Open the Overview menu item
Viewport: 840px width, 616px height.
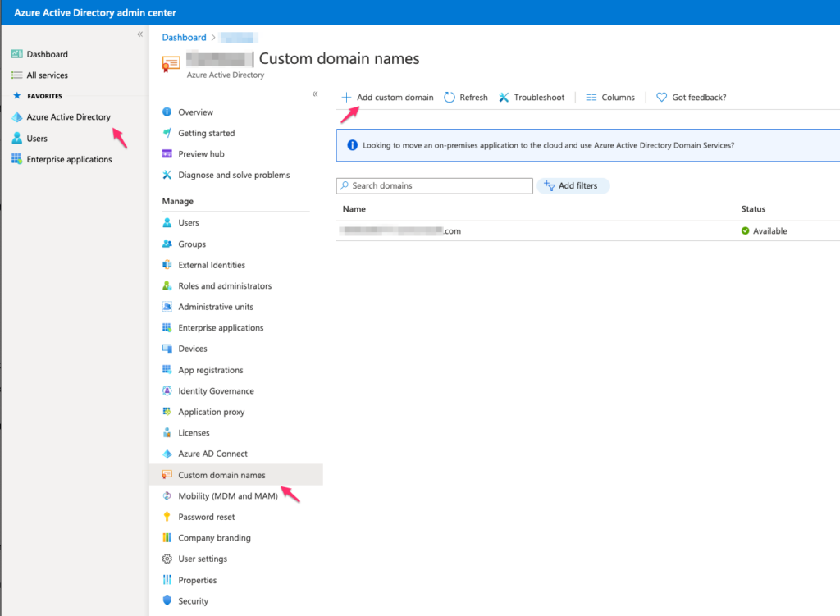point(195,112)
